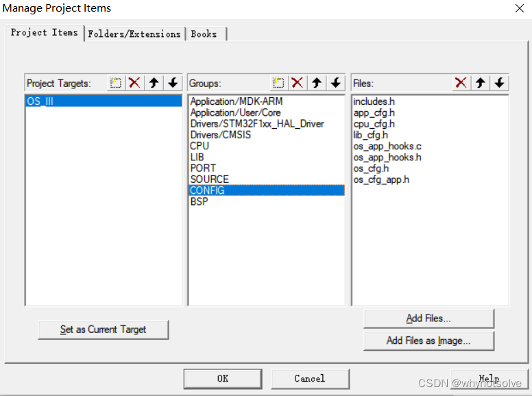Move selected file down

(x=499, y=83)
